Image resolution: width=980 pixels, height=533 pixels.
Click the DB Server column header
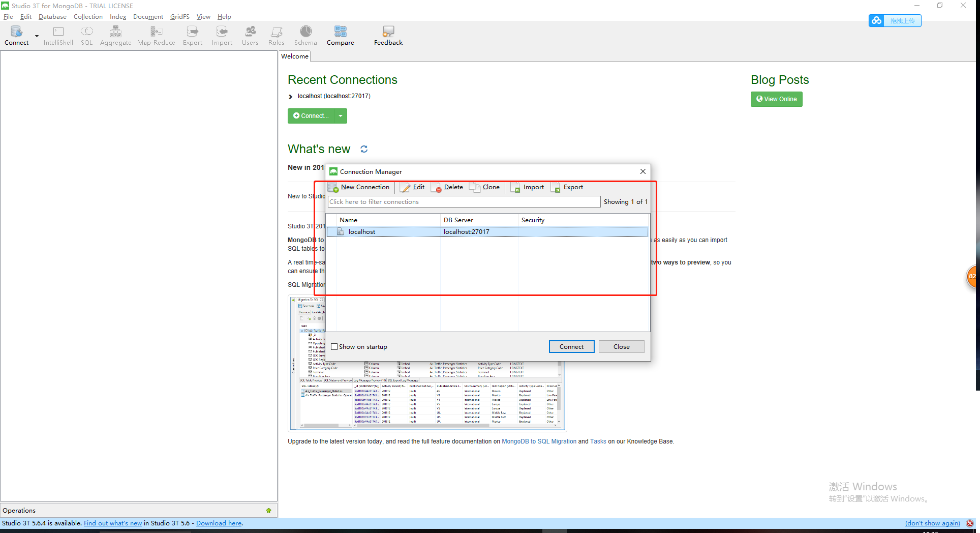click(x=479, y=220)
